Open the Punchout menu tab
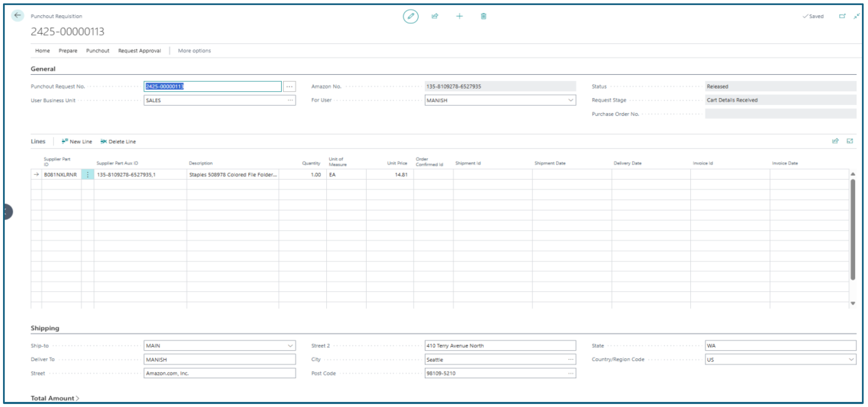868x407 pixels. (98, 51)
